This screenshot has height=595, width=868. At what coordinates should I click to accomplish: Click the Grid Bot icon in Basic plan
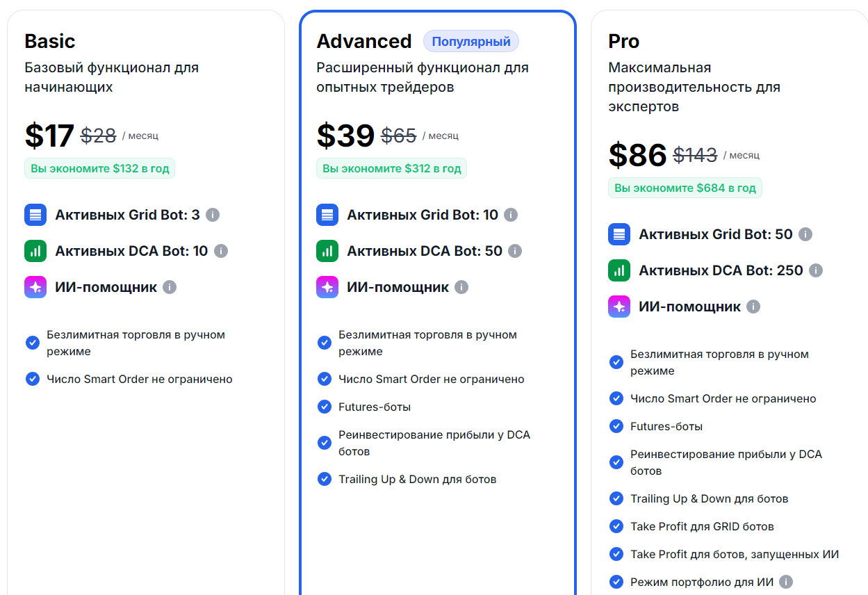[x=35, y=215]
